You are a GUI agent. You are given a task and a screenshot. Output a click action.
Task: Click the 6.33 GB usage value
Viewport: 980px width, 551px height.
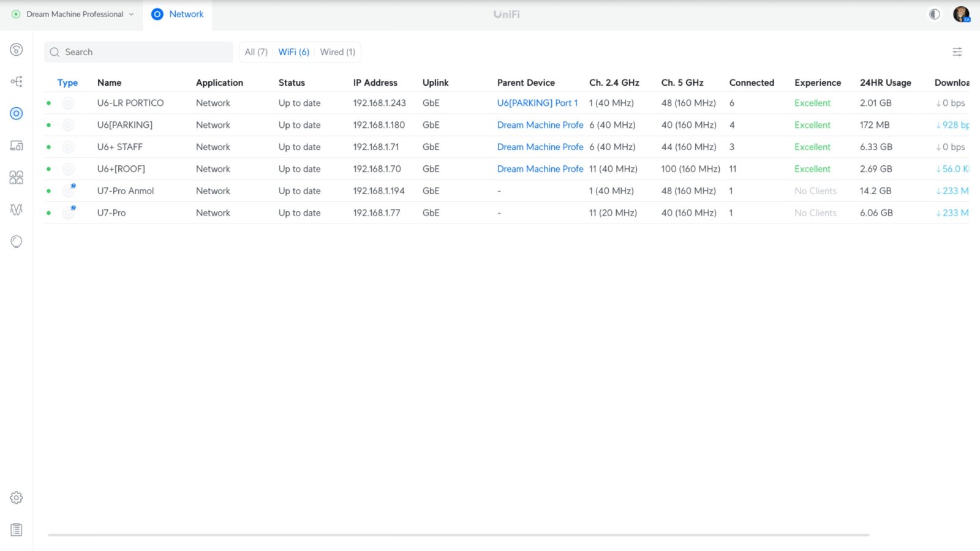point(876,147)
